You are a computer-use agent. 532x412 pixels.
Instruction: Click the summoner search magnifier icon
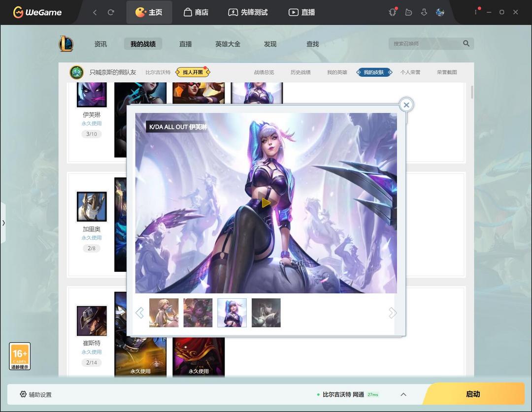tap(466, 43)
